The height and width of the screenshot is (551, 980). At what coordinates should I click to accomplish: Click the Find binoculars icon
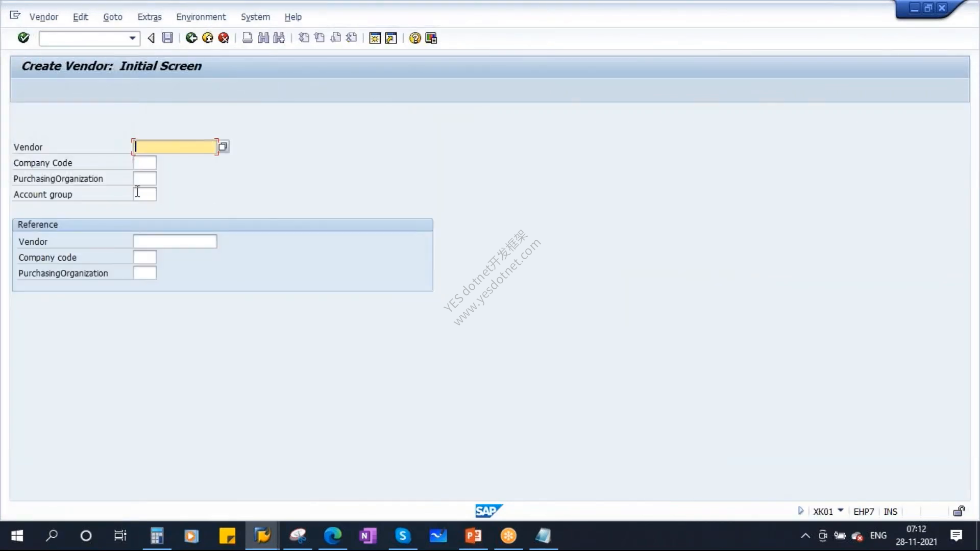point(263,38)
